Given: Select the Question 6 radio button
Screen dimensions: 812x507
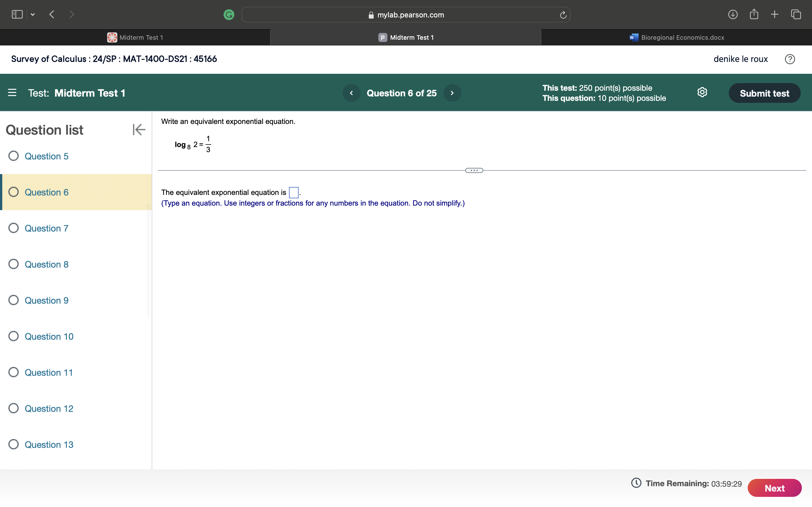Looking at the screenshot, I should (14, 192).
